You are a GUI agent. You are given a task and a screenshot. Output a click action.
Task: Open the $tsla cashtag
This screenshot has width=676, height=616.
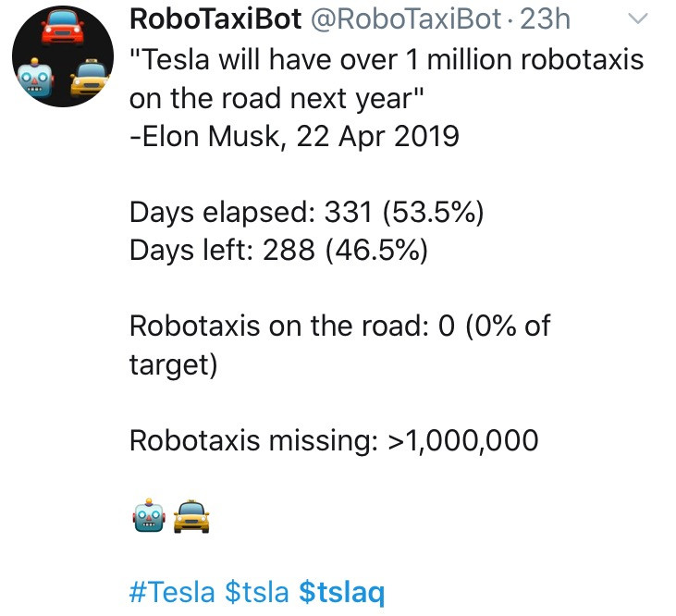coord(257,591)
